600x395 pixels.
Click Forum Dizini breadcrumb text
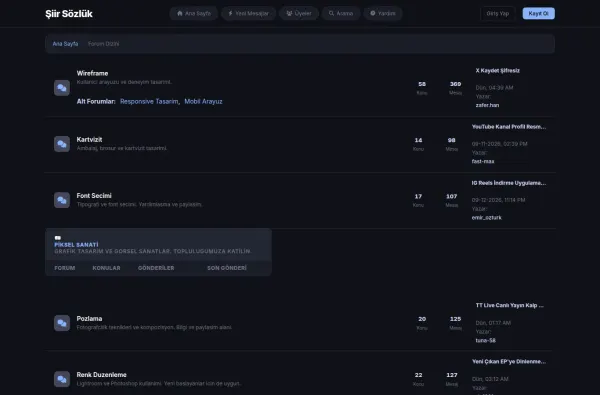coord(103,44)
